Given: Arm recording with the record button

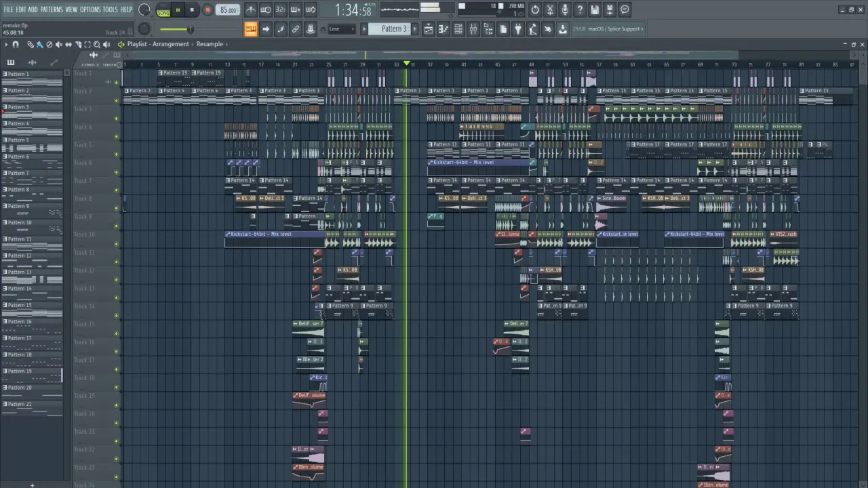Looking at the screenshot, I should tap(208, 10).
